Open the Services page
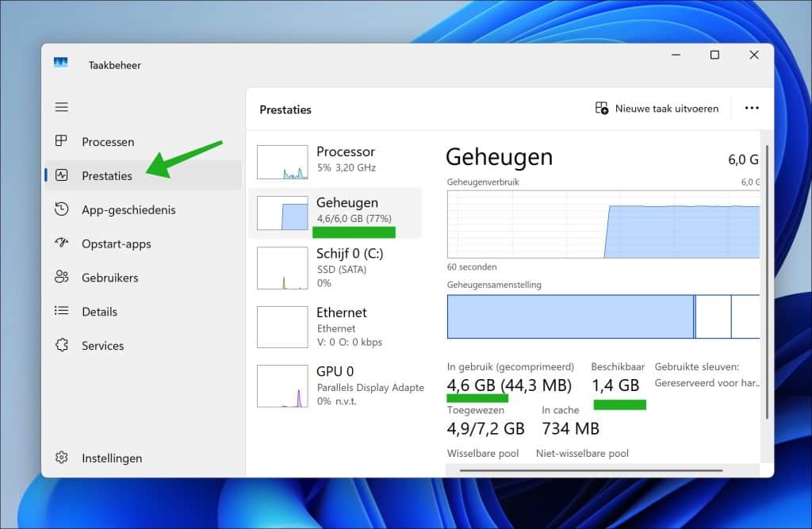This screenshot has width=812, height=529. coord(143,346)
